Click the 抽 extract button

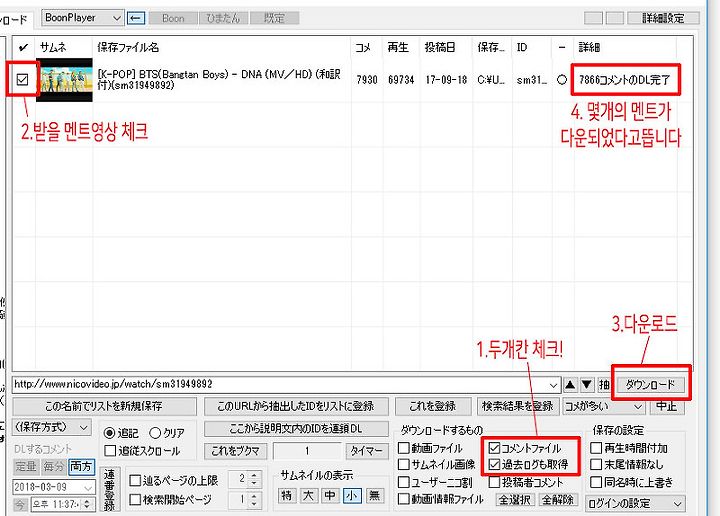tap(604, 385)
